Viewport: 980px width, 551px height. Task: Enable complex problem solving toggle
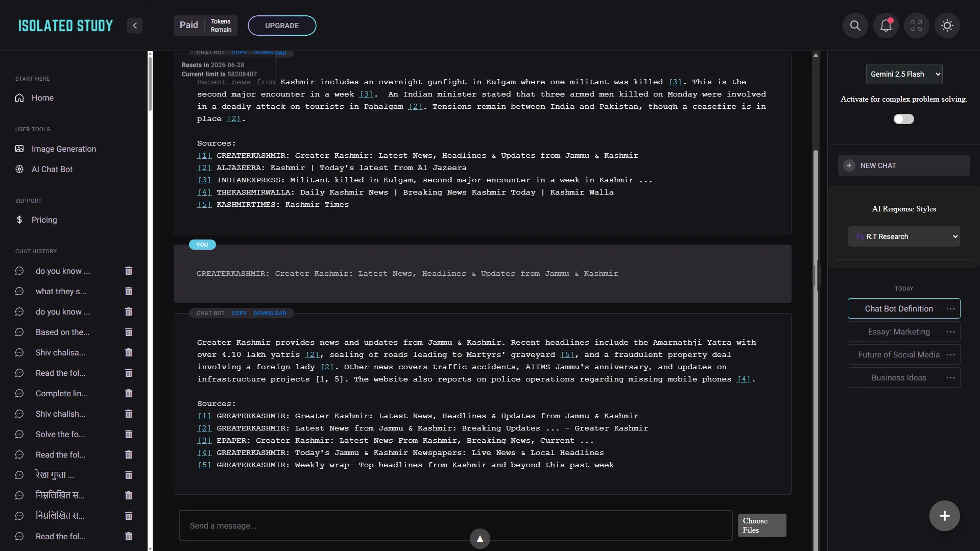click(904, 119)
